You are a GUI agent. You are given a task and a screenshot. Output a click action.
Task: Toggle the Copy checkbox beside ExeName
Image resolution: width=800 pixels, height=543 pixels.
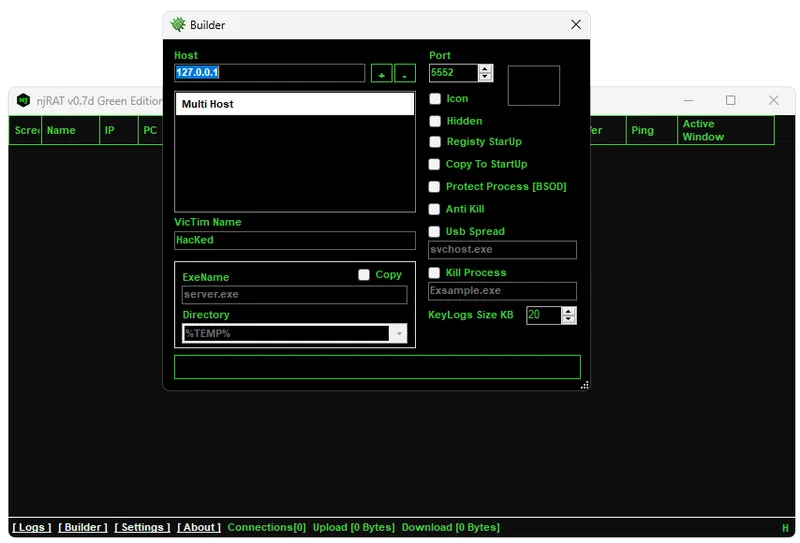coord(364,275)
